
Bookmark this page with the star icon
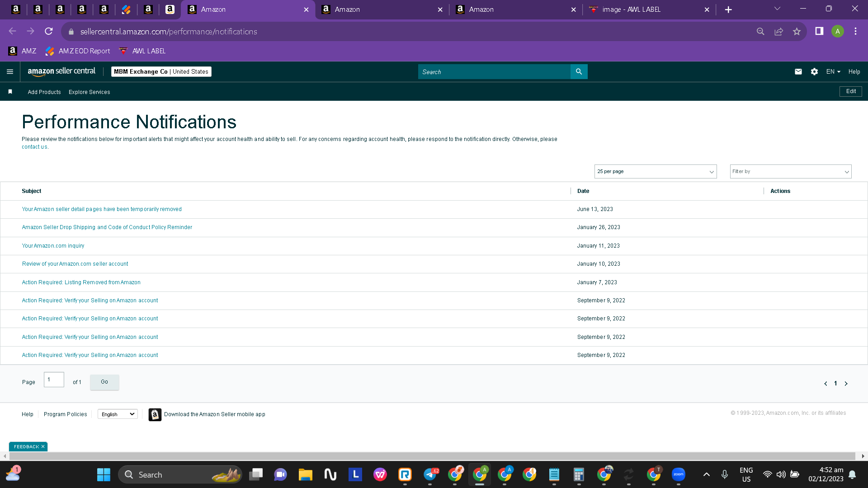pyautogui.click(x=797, y=31)
